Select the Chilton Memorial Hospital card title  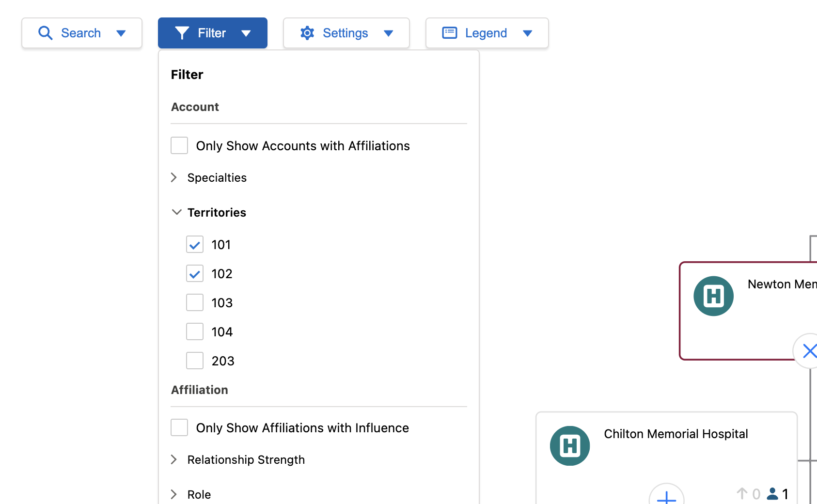pyautogui.click(x=676, y=434)
